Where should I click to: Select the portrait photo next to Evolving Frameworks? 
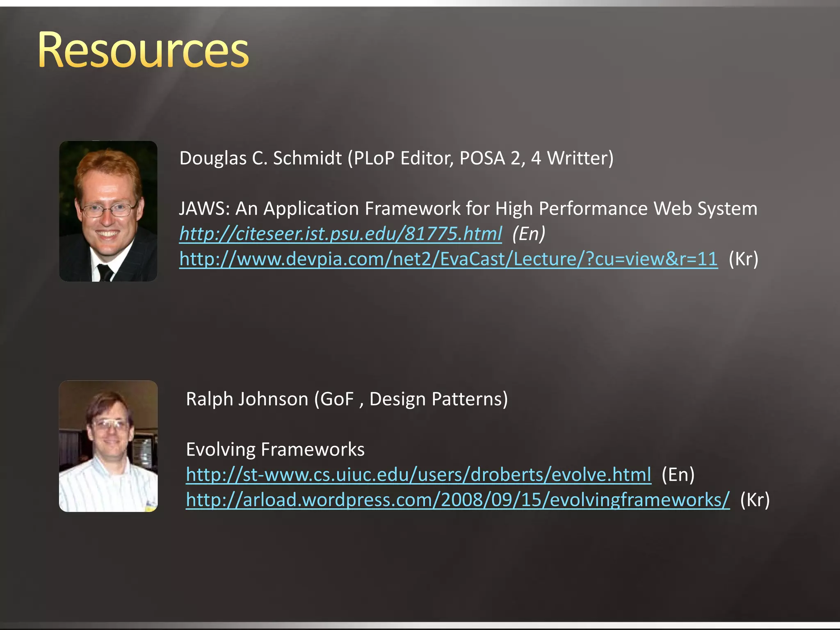pos(108,446)
